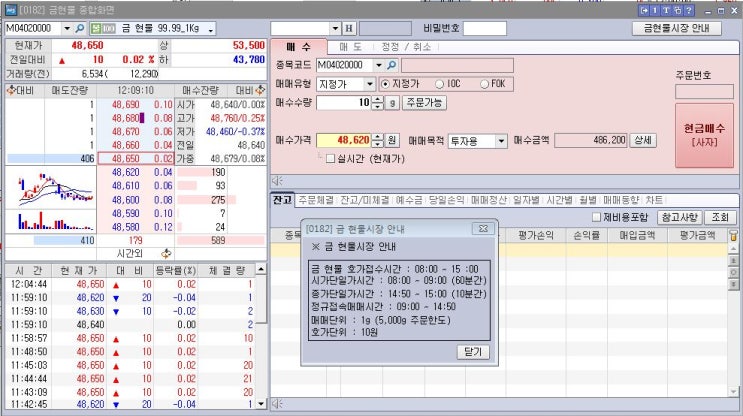The height and width of the screenshot is (416, 743).
Task: Close the 금 현물시장 안내 popup with X
Action: (483, 228)
